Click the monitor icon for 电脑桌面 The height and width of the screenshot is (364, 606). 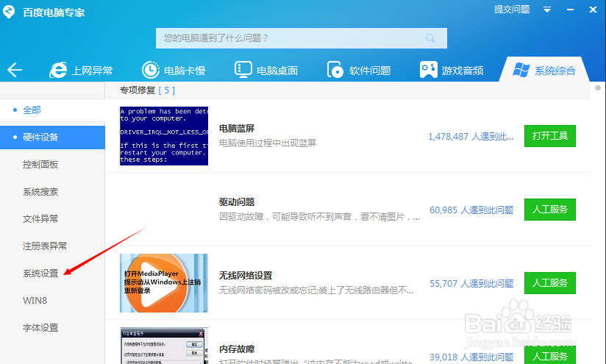[x=243, y=70]
